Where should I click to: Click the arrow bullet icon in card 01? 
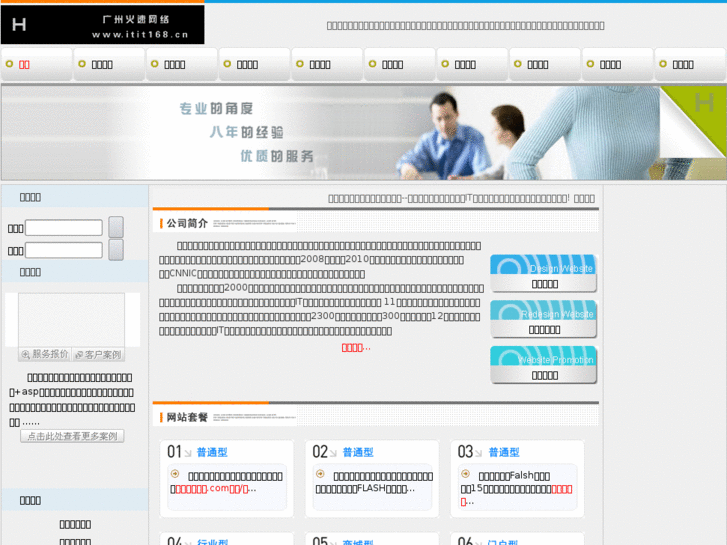pyautogui.click(x=175, y=474)
